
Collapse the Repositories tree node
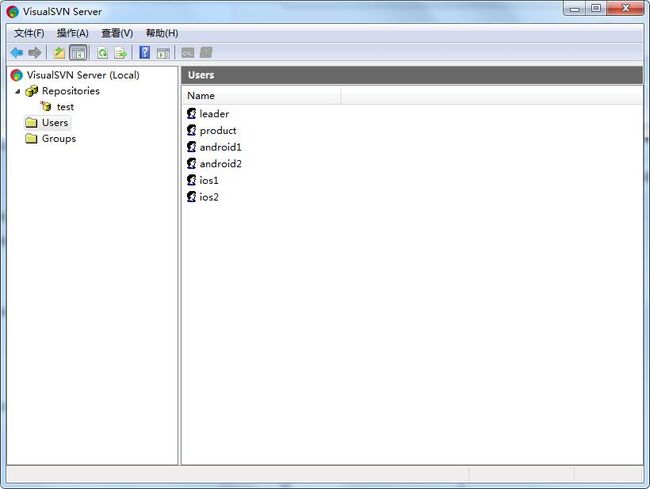(x=17, y=91)
